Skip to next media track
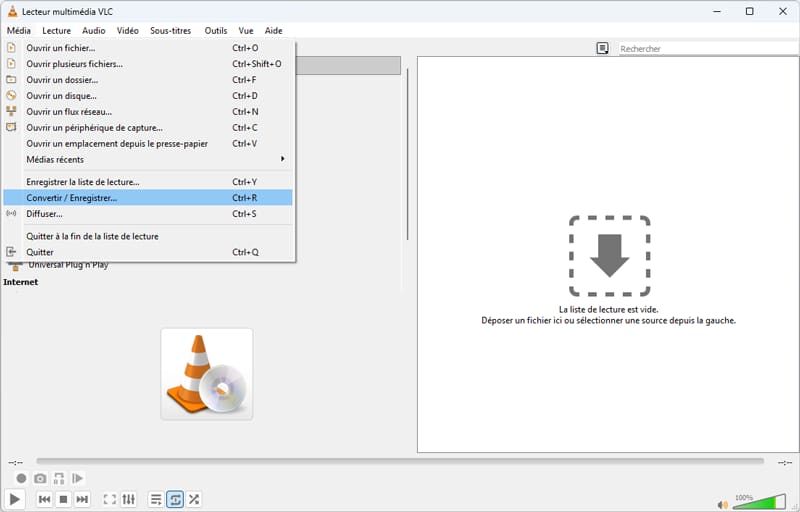This screenshot has width=800, height=512. pos(82,499)
